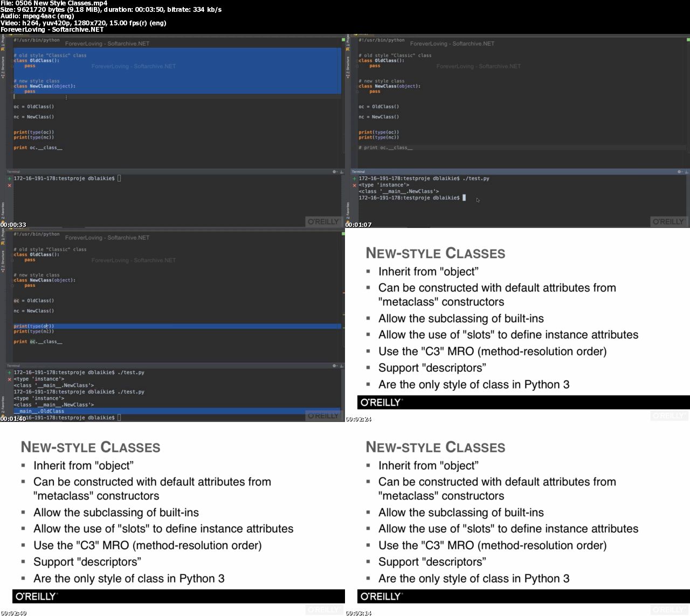Open terminal gear settings in 00:00:33 frame
This screenshot has width=690, height=616.
click(x=334, y=172)
